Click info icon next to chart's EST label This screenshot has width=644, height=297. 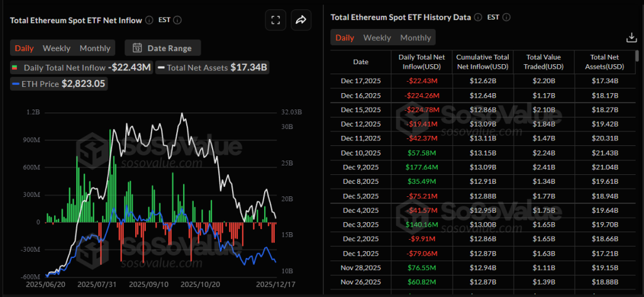pos(177,20)
